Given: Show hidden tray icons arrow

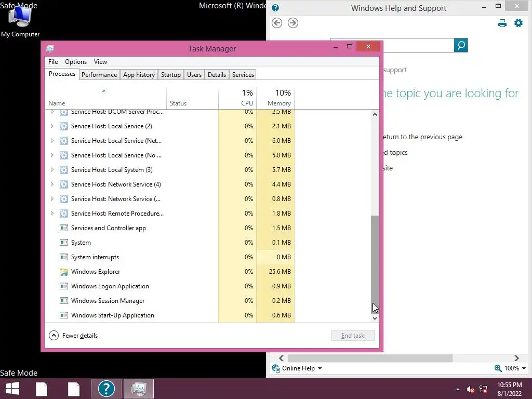Looking at the screenshot, I should (458, 389).
